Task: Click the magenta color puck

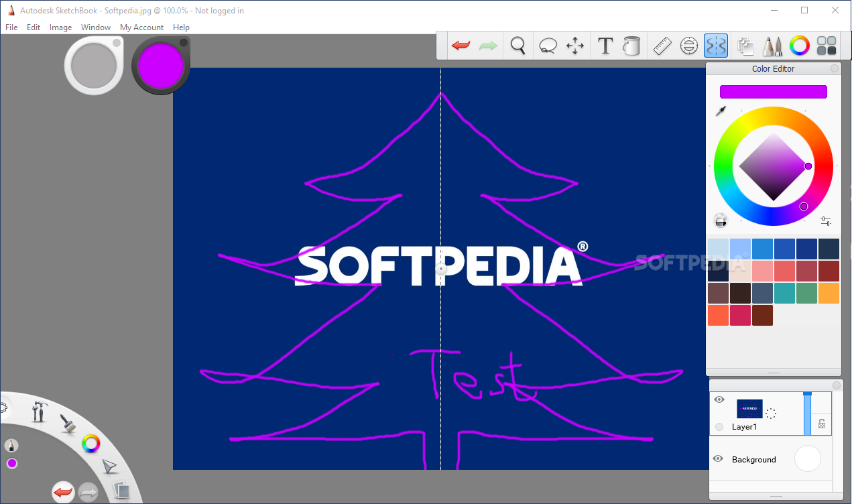Action: coord(161,66)
